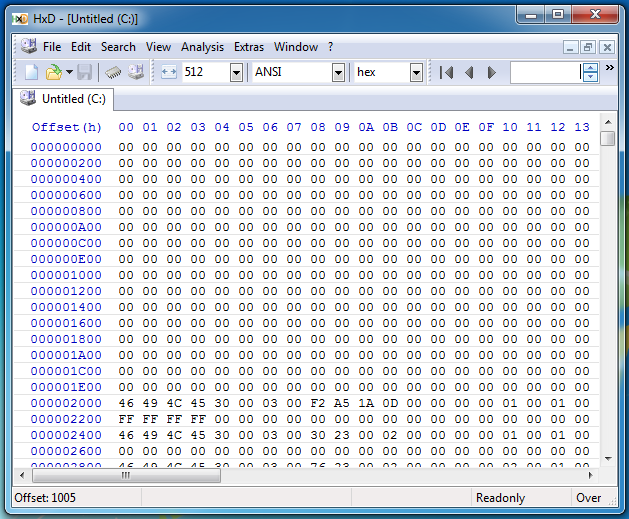Click the Open RAM chip icon

click(113, 72)
